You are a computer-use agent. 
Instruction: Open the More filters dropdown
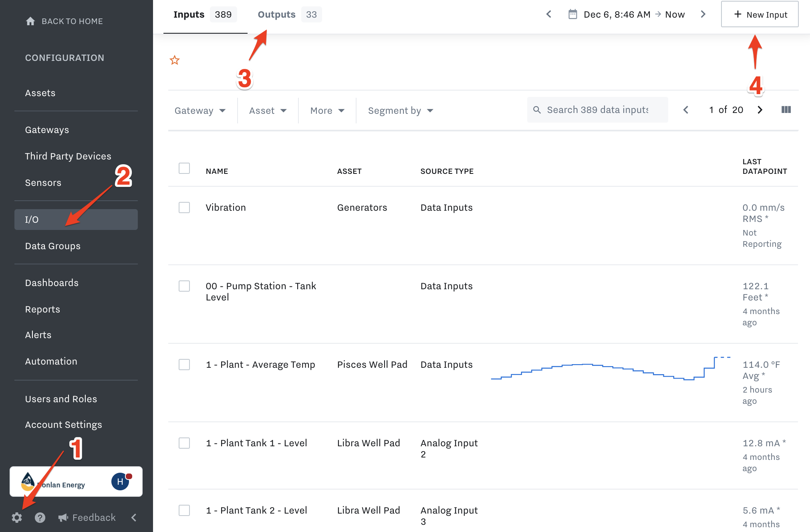pos(327,111)
